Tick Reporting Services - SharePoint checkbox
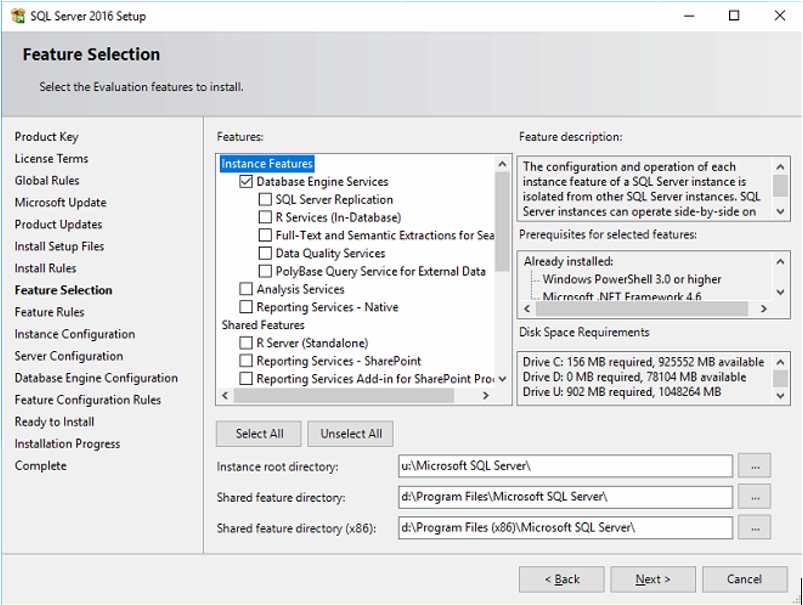The height and width of the screenshot is (605, 803). pyautogui.click(x=246, y=361)
